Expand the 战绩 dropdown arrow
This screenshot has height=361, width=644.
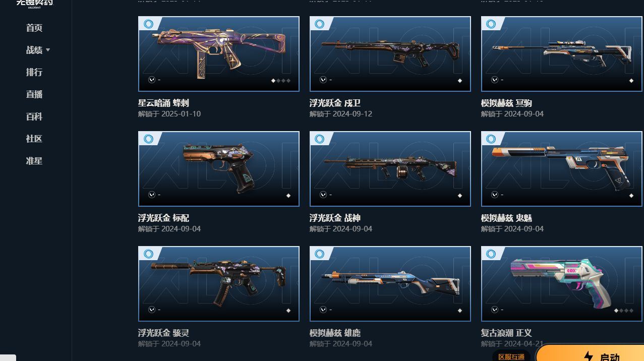48,50
